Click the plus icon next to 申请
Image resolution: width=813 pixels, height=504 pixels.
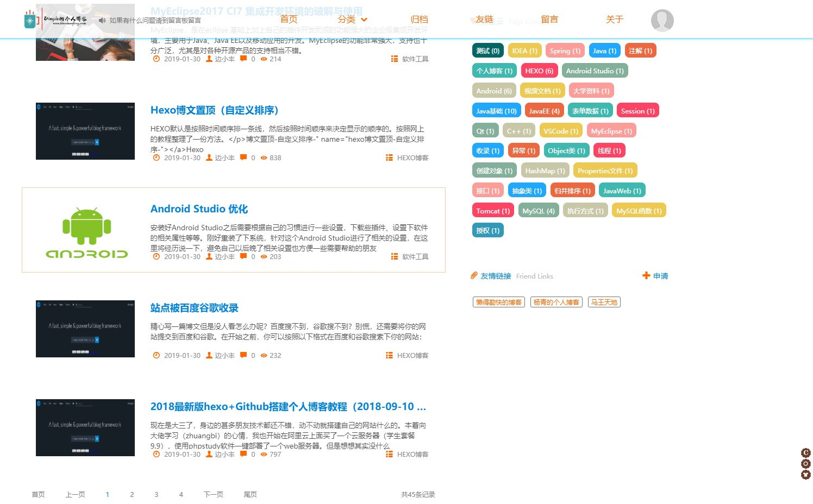pyautogui.click(x=646, y=276)
